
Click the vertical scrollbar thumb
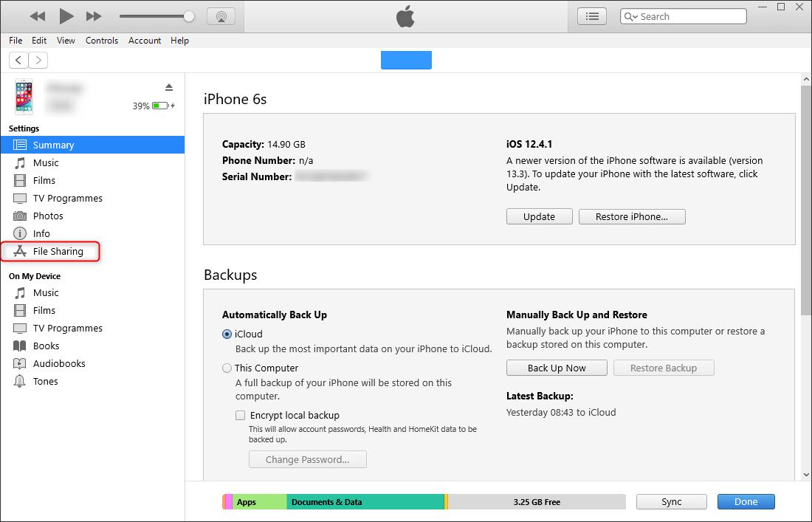pos(806,199)
